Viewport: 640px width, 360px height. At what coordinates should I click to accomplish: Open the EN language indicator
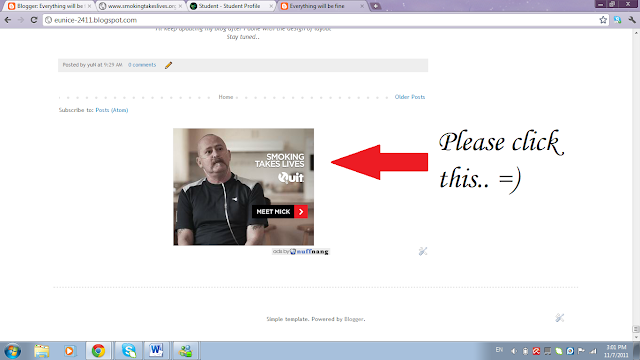[x=499, y=350]
